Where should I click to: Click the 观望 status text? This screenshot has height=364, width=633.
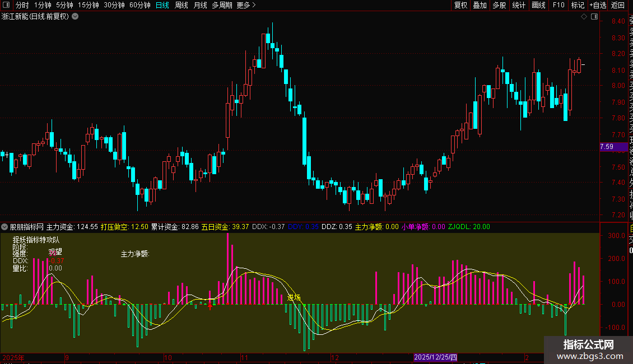tap(55, 252)
